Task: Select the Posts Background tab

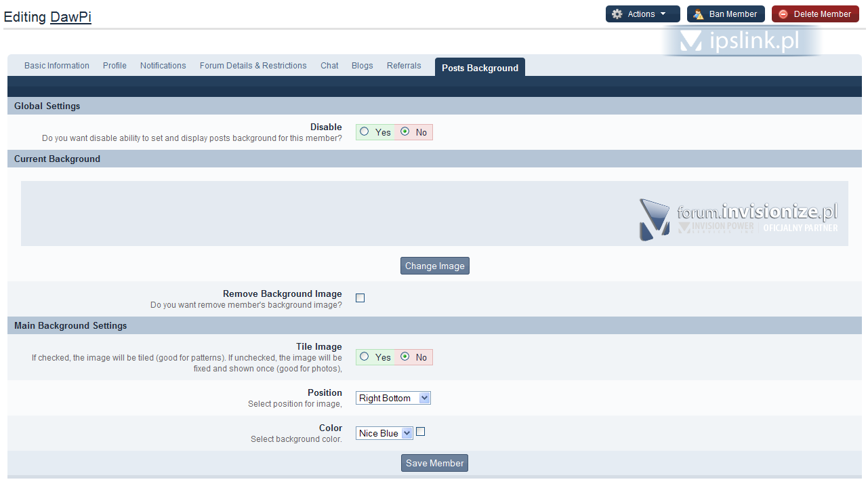Action: coord(480,68)
